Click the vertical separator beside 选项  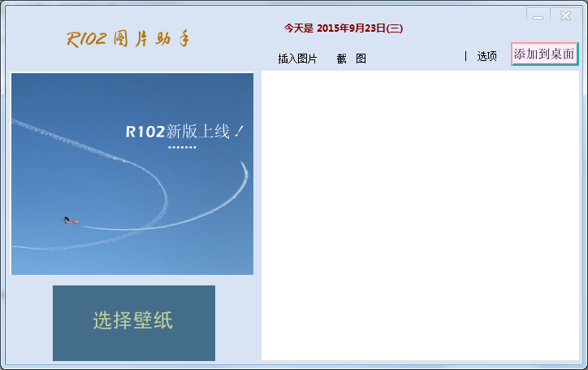[x=465, y=56]
